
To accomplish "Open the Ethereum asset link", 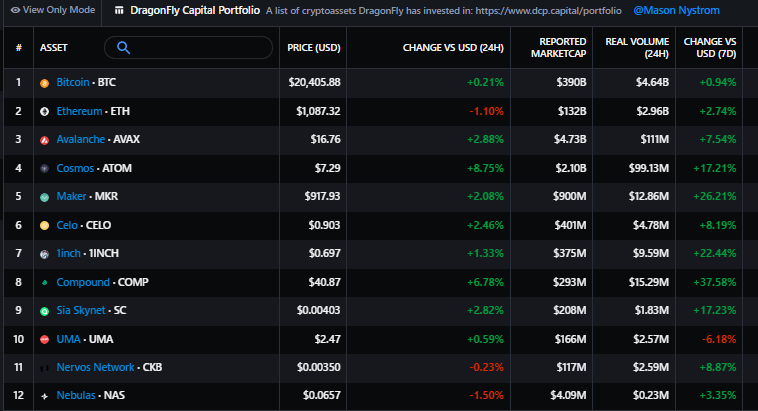I will click(x=79, y=111).
